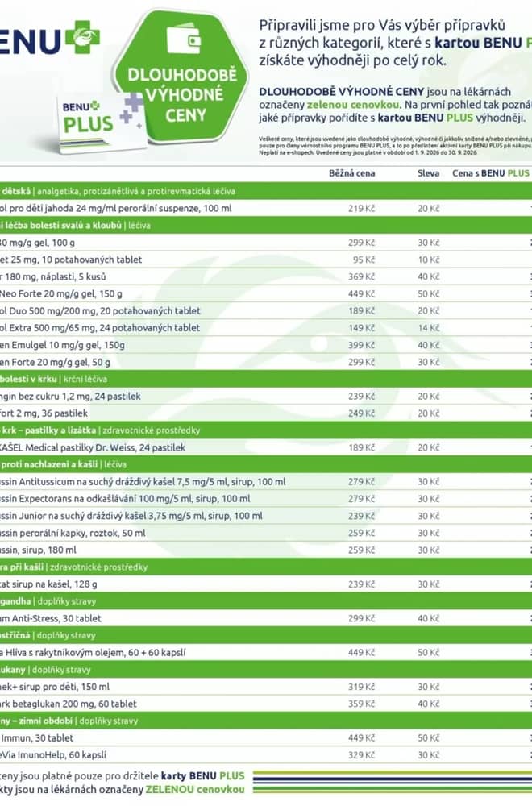Click the '25 mg, 10 potahovaných tablet' row
This screenshot has width=532, height=806.
266,260
